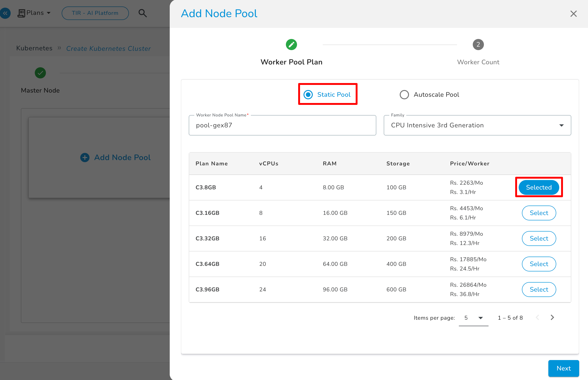Click the Add Node Pool link
588x380 pixels.
(x=122, y=158)
